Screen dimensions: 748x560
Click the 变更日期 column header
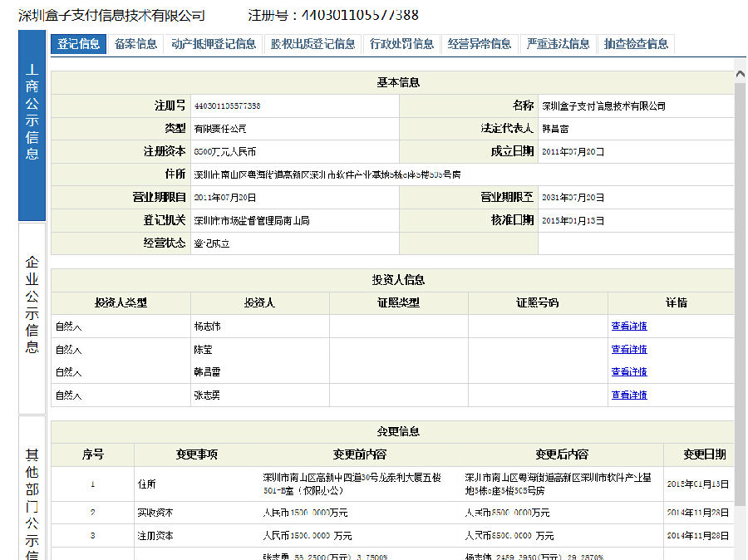coord(705,454)
